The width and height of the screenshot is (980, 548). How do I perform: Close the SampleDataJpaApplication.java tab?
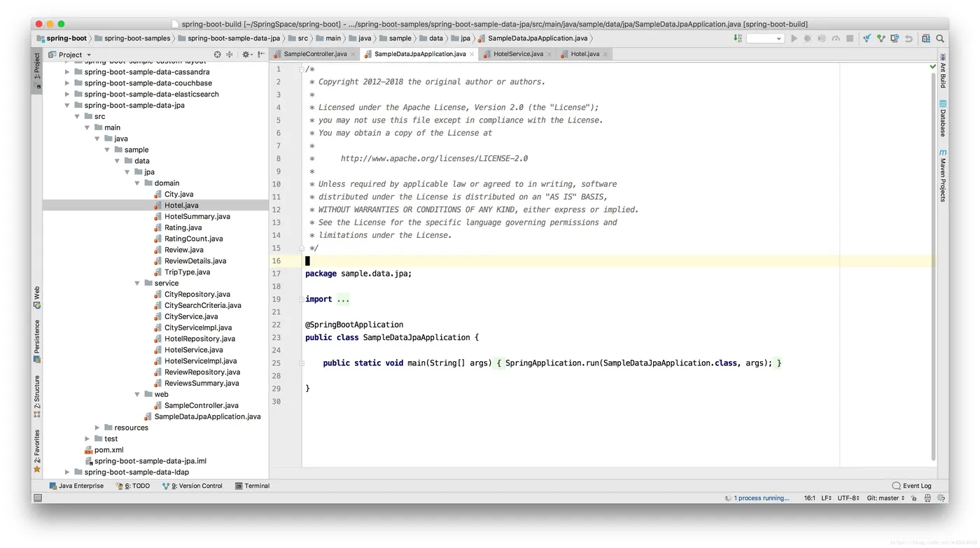472,54
